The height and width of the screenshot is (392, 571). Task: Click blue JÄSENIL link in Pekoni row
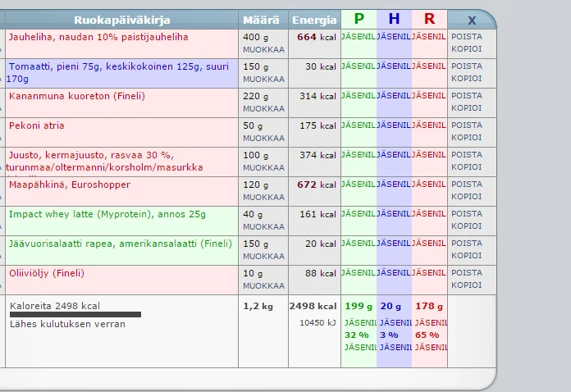[394, 125]
